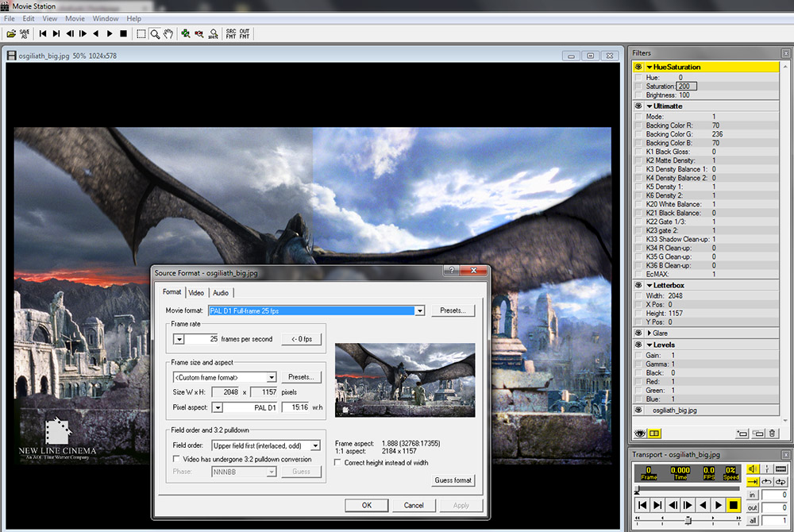Click OK in Source Format dialog
This screenshot has height=532, width=794.
[367, 505]
